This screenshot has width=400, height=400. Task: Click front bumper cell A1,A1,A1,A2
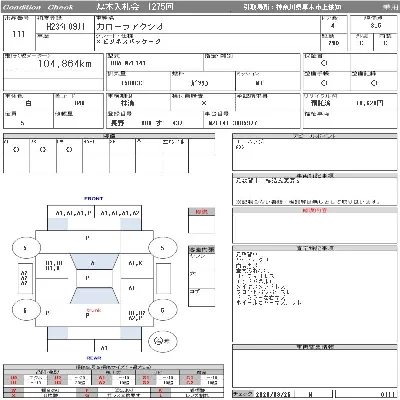[120, 213]
